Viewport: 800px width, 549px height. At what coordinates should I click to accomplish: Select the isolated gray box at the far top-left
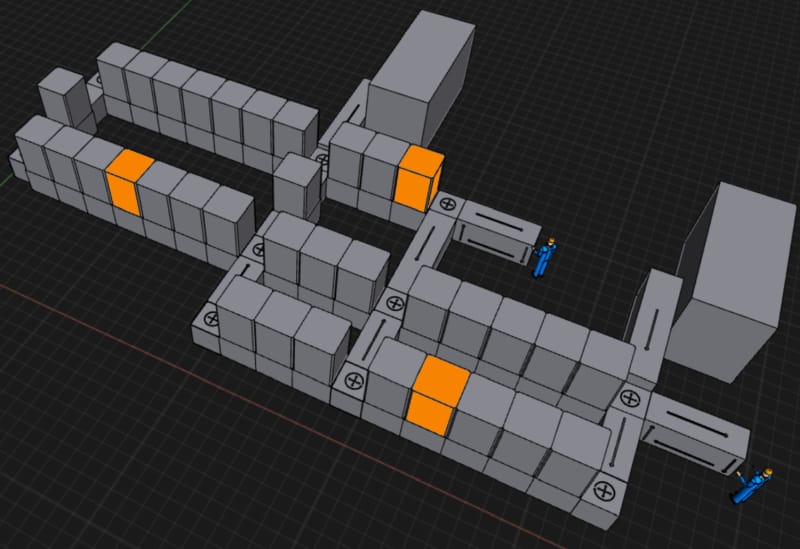(x=62, y=100)
